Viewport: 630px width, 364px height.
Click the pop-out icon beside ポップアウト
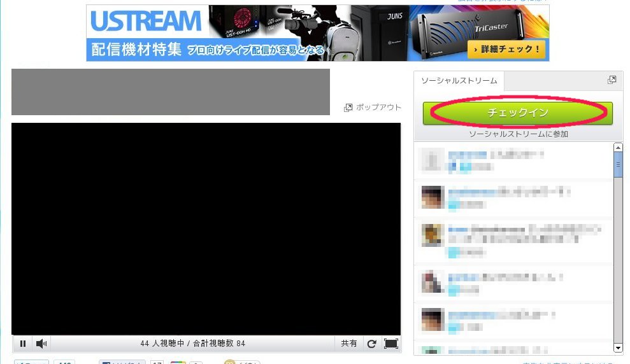[348, 108]
